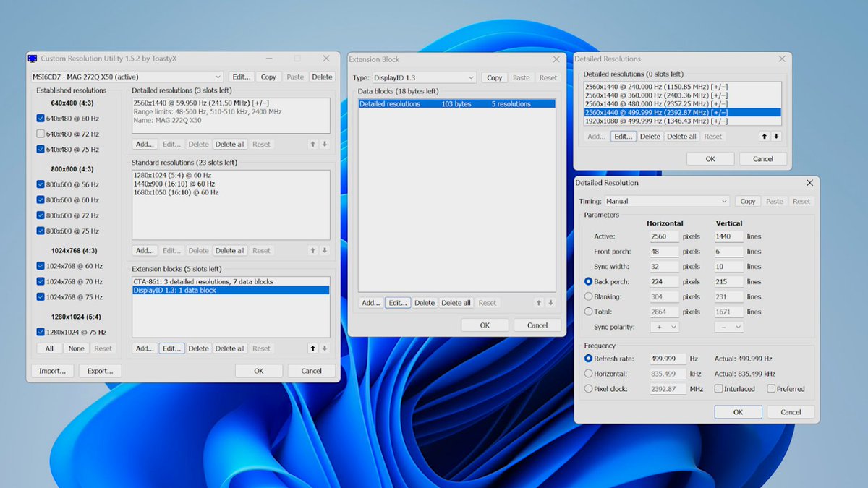Screen dimensions: 868x488
Task: Enable the Preferred checkbox
Action: (771, 388)
